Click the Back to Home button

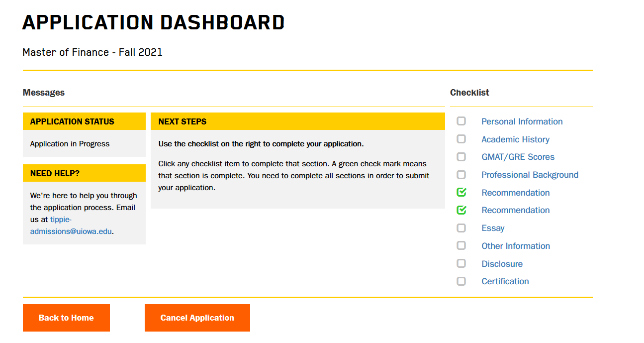pos(66,318)
